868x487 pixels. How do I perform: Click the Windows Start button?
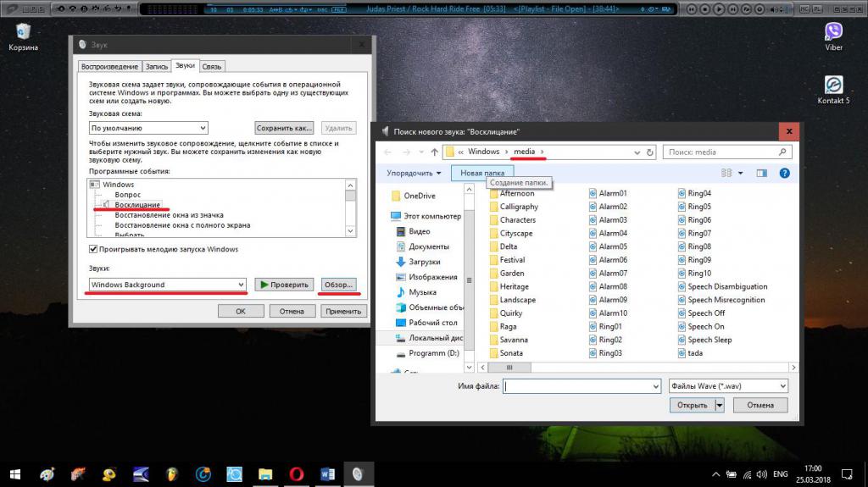coord(15,474)
